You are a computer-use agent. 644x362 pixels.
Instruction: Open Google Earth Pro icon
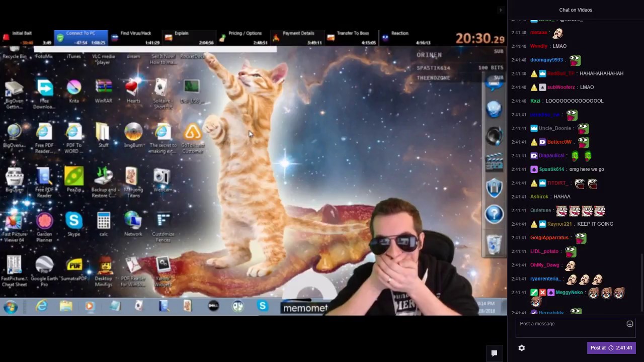point(44,271)
